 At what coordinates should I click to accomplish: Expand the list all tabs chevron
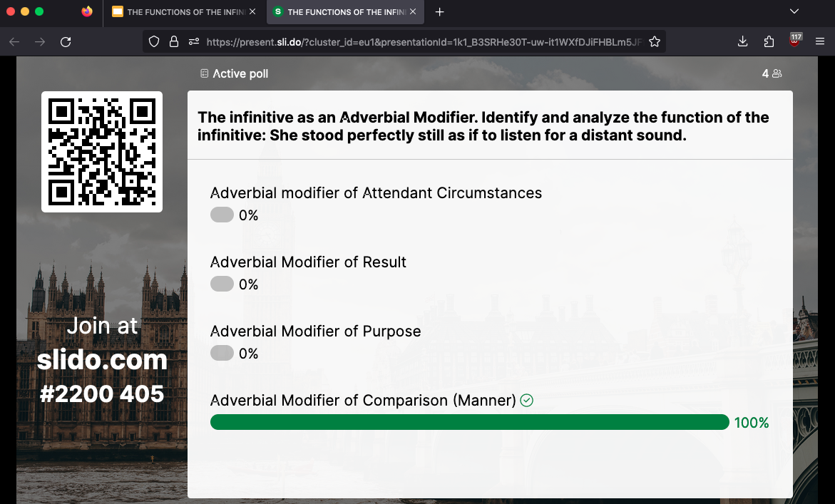pyautogui.click(x=794, y=11)
